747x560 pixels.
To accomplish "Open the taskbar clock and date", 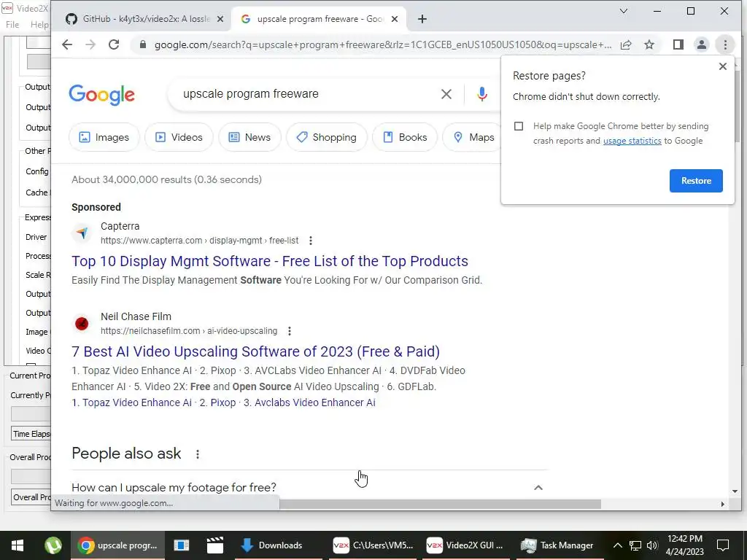I will tap(684, 545).
